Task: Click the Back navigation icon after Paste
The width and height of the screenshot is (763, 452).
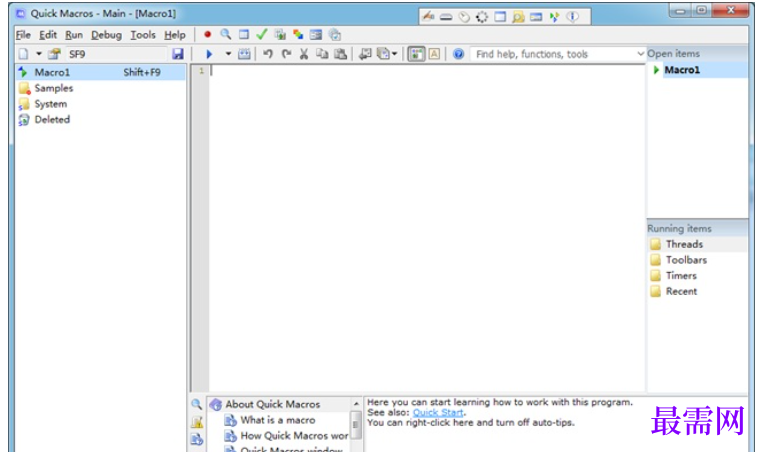Action: pos(364,54)
